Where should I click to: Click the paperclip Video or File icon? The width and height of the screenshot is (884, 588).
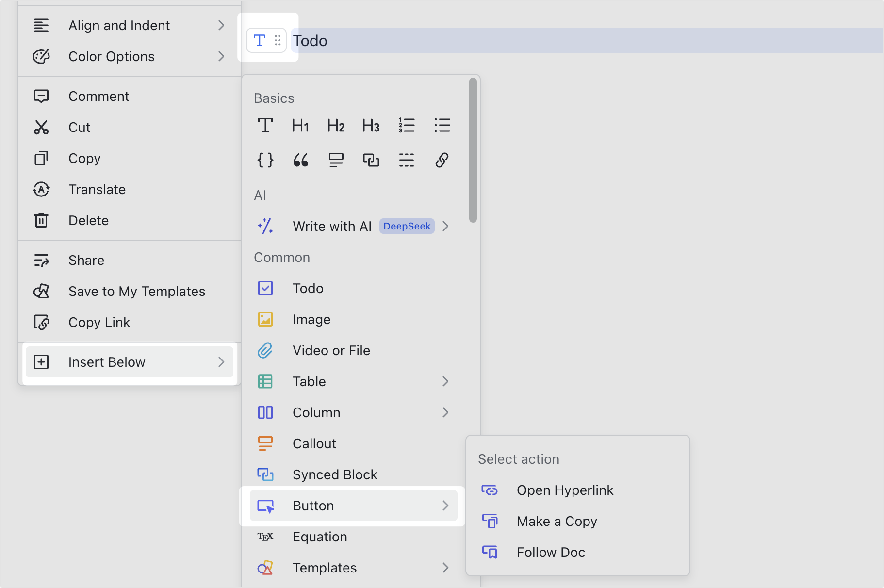[x=265, y=350]
